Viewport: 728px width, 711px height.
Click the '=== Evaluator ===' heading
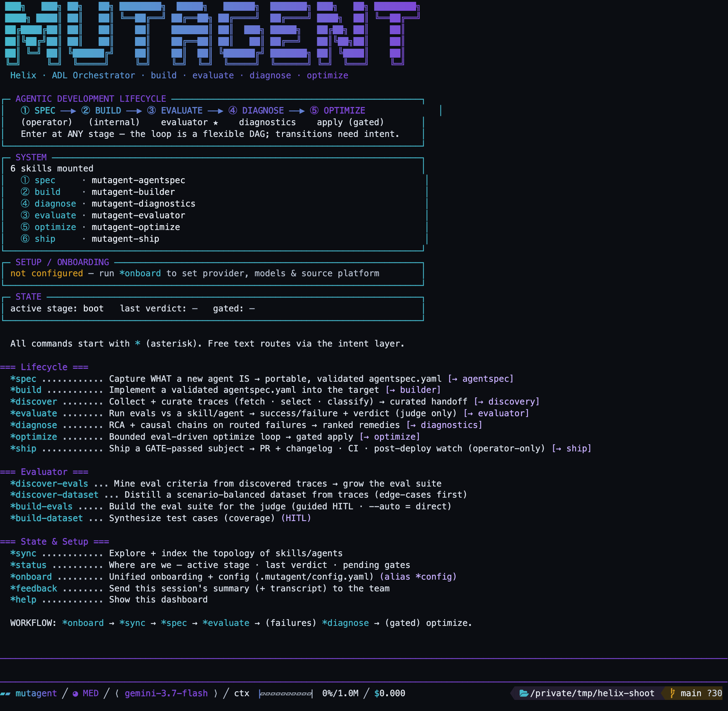[x=44, y=472]
